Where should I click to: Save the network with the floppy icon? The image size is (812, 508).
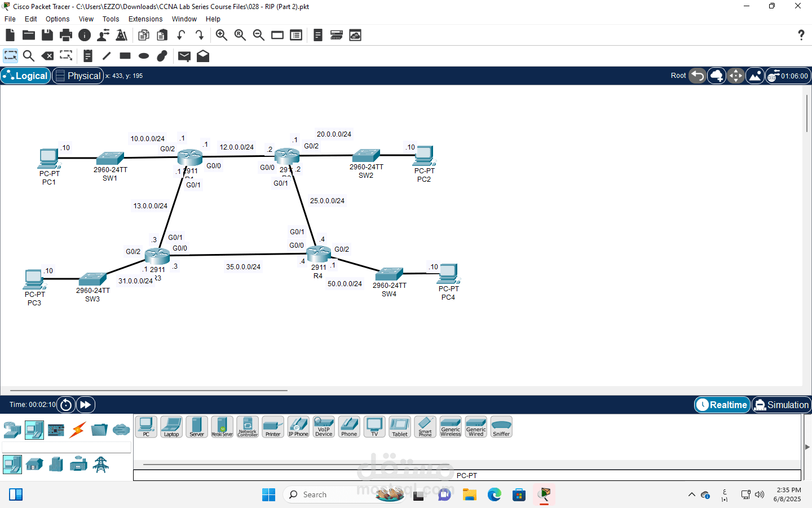click(47, 35)
